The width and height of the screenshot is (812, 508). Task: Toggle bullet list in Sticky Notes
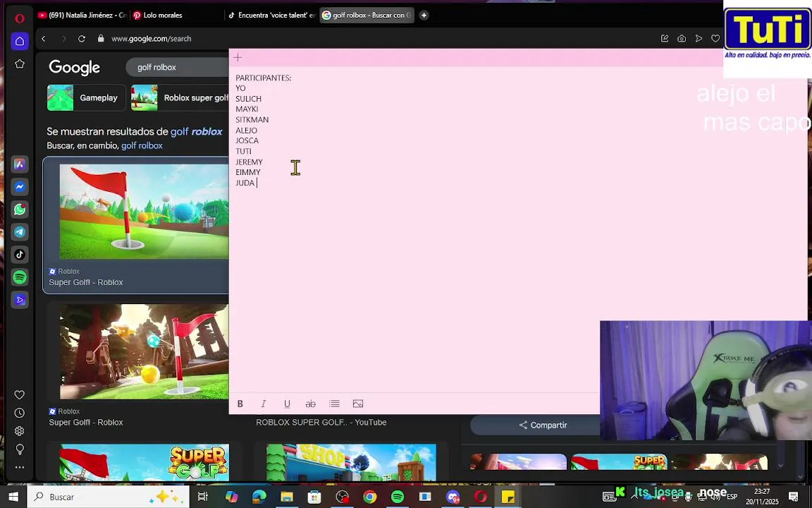click(335, 404)
